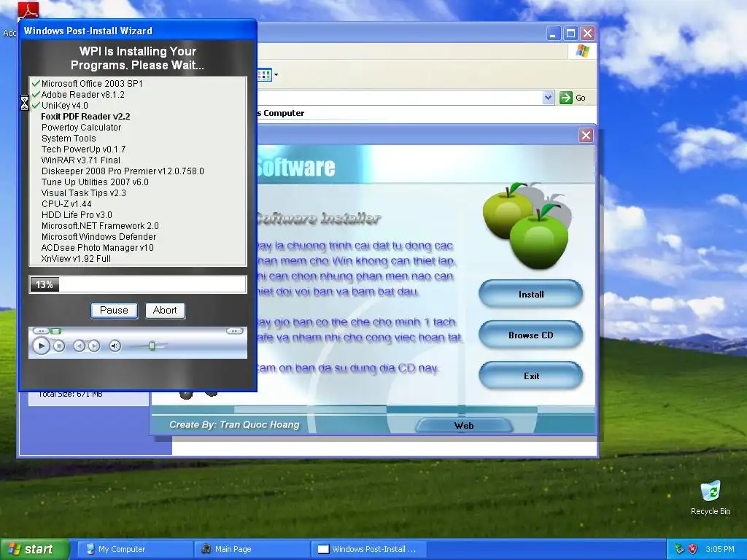Minimize the My Computer window
Viewport: 747px width, 560px height.
click(x=553, y=34)
